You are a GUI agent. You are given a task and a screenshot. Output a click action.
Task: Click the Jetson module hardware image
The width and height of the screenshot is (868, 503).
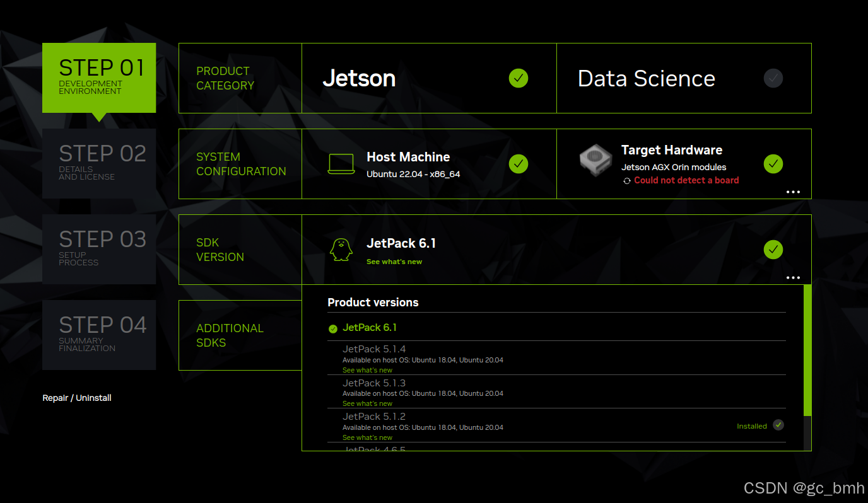(x=595, y=160)
